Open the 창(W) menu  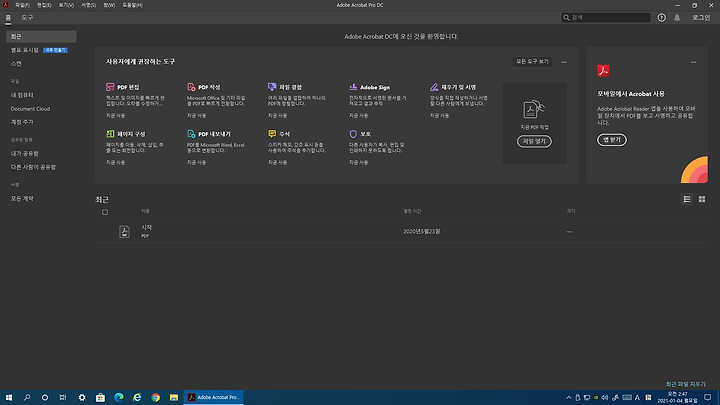click(109, 5)
